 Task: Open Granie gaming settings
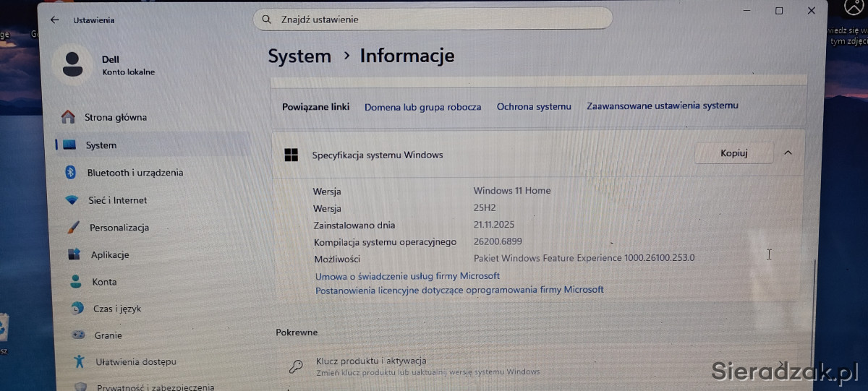pos(107,335)
